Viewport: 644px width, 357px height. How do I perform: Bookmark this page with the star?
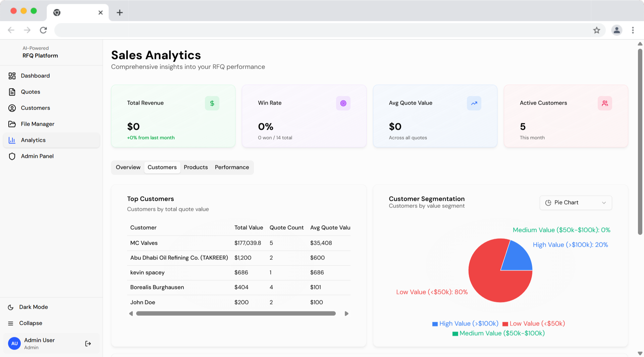[597, 30]
